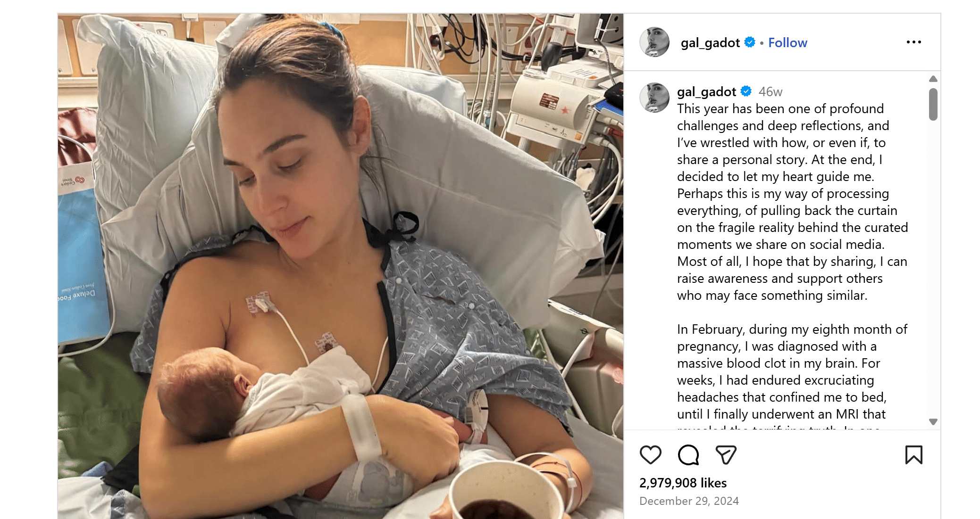Image resolution: width=980 pixels, height=519 pixels.
Task: Click the caption text about February diagnosis
Action: point(792,371)
